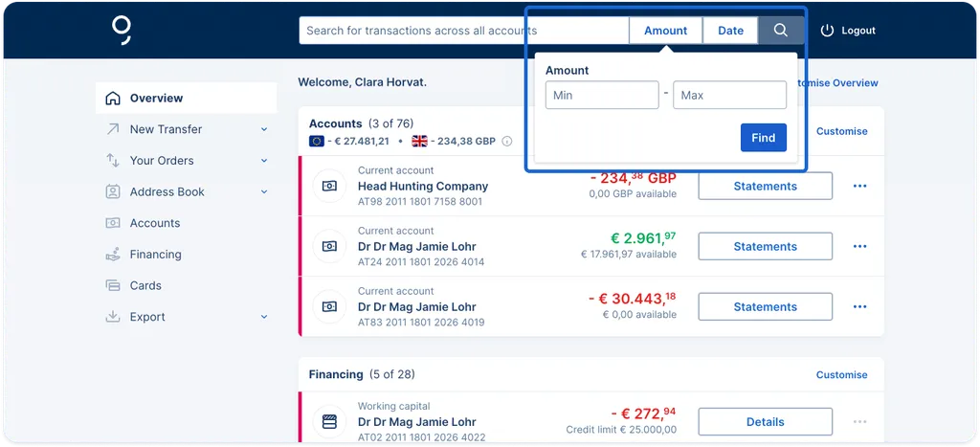Click the Financing hand icon in sidebar
The height and width of the screenshot is (447, 980).
[x=112, y=255]
